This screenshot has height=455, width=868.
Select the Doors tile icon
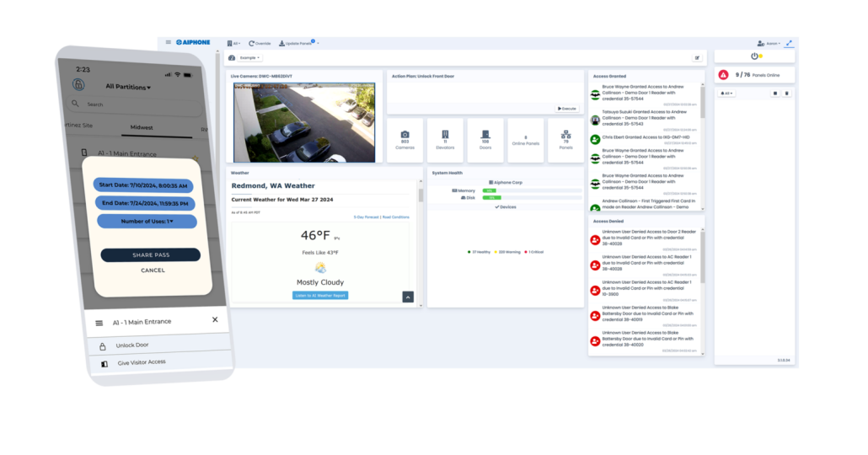(485, 135)
